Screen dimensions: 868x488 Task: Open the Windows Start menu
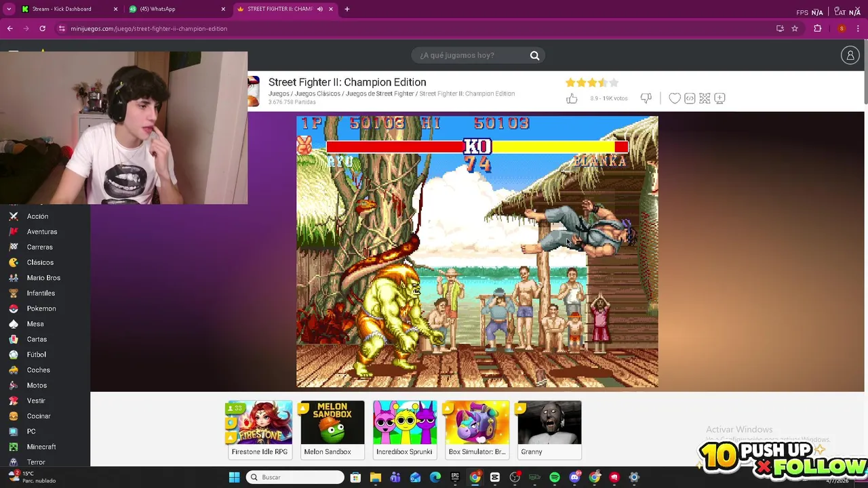coord(234,477)
